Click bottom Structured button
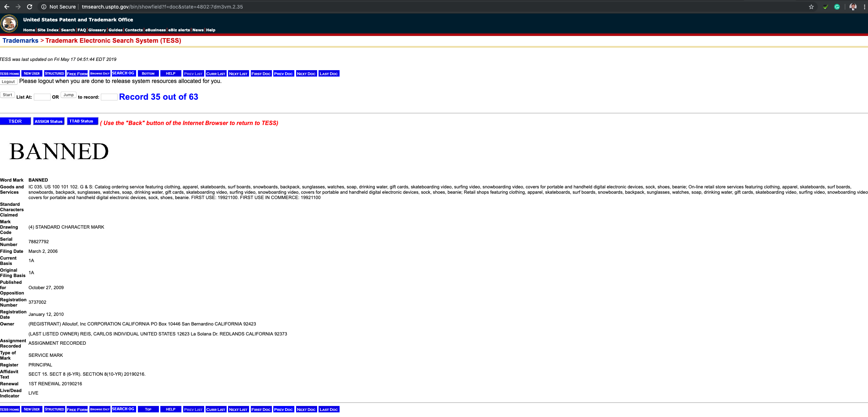Screen dimensions: 868x417 tap(55, 410)
